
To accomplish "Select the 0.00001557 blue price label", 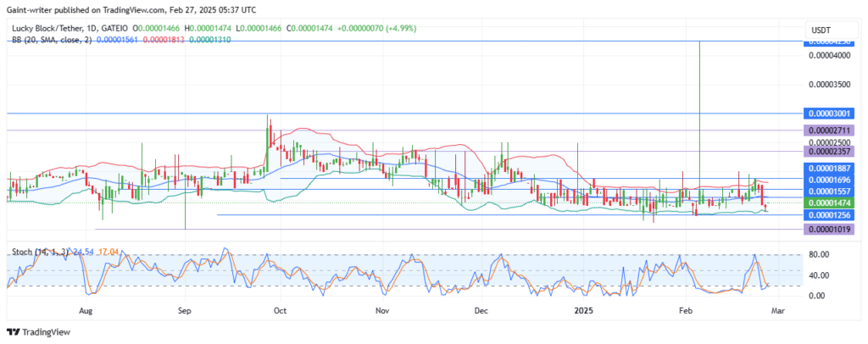I will (x=828, y=191).
